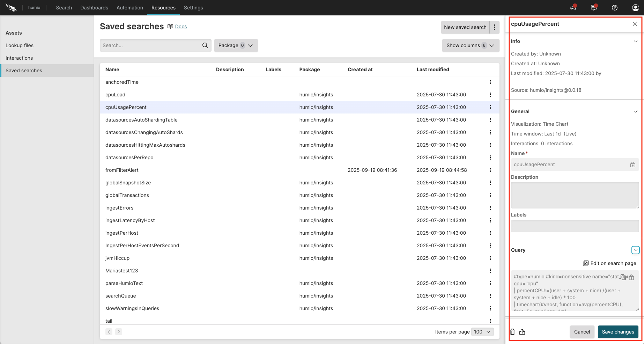The height and width of the screenshot is (344, 644).
Task: Go to the next page of results
Action: click(x=119, y=332)
